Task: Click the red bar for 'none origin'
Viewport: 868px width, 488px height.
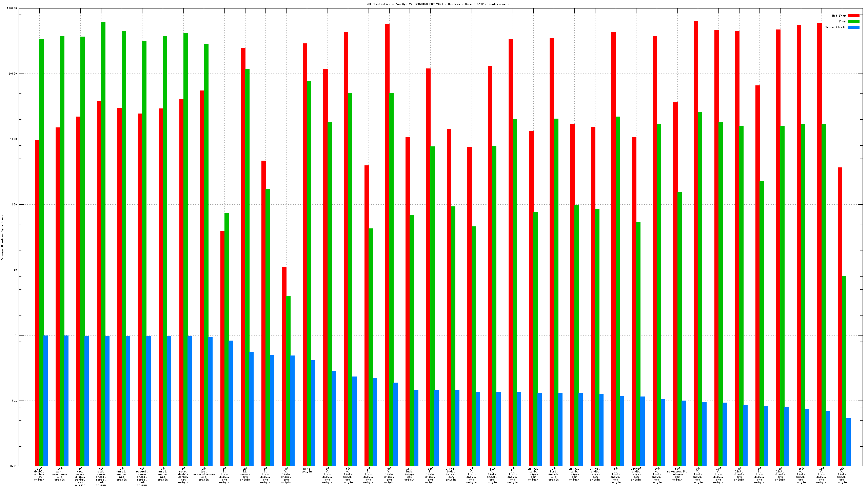Action: point(305,254)
